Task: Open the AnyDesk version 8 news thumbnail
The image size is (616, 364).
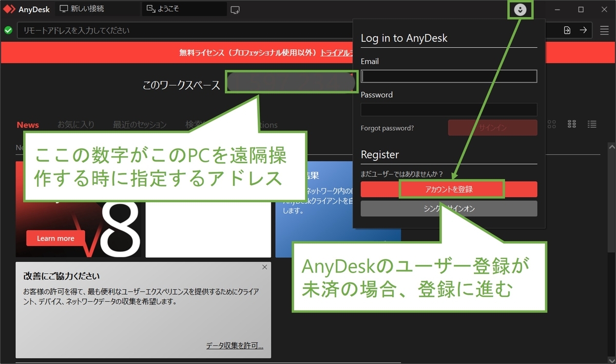Action: pyautogui.click(x=78, y=209)
